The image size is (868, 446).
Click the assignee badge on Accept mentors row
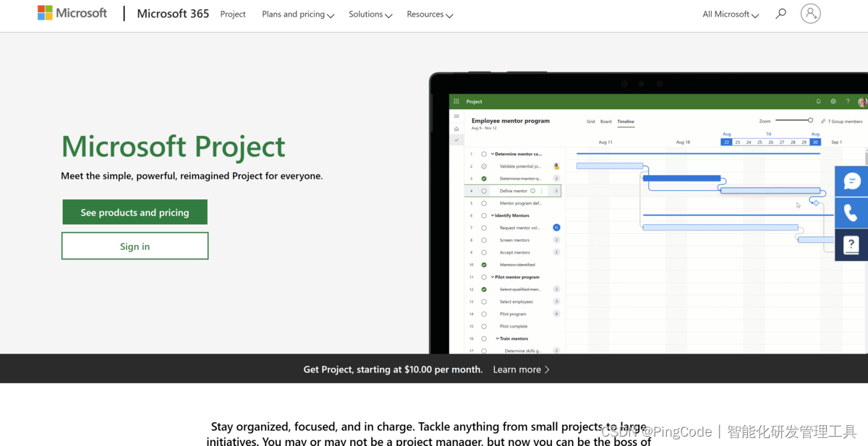(x=556, y=252)
